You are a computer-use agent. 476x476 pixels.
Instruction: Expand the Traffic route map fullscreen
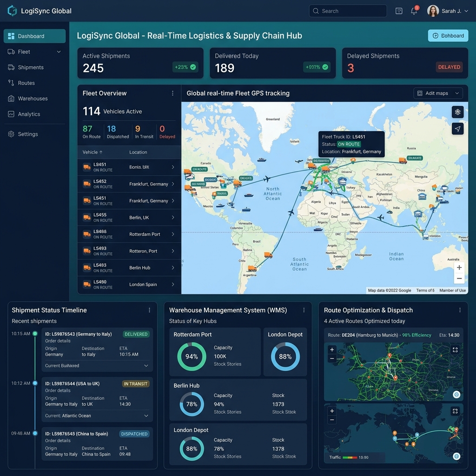click(455, 411)
